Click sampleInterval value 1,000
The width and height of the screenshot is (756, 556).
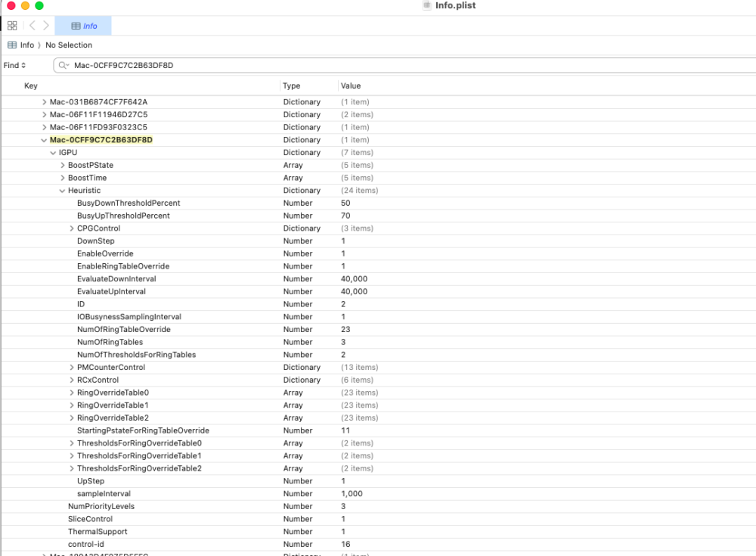pos(352,494)
